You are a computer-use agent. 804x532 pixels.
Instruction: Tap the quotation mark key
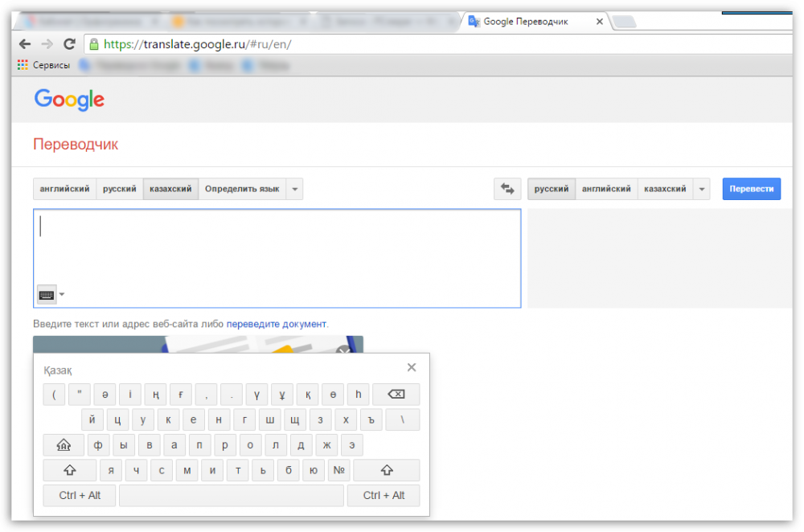80,394
